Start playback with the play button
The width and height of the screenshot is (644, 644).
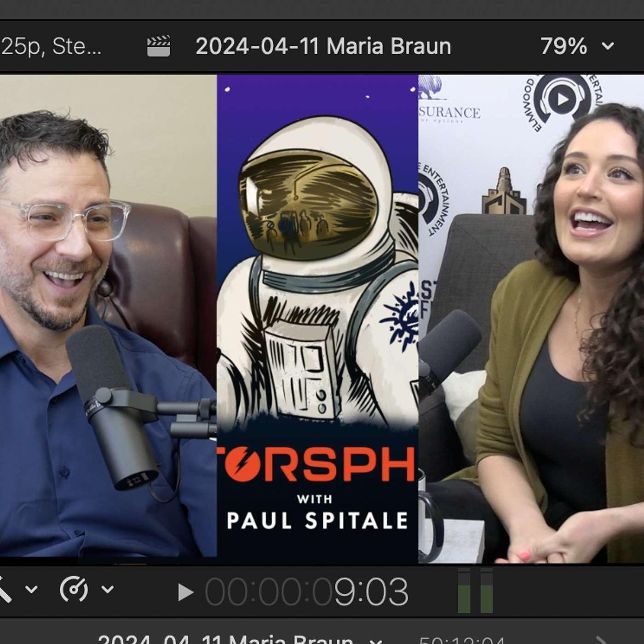[x=185, y=592]
